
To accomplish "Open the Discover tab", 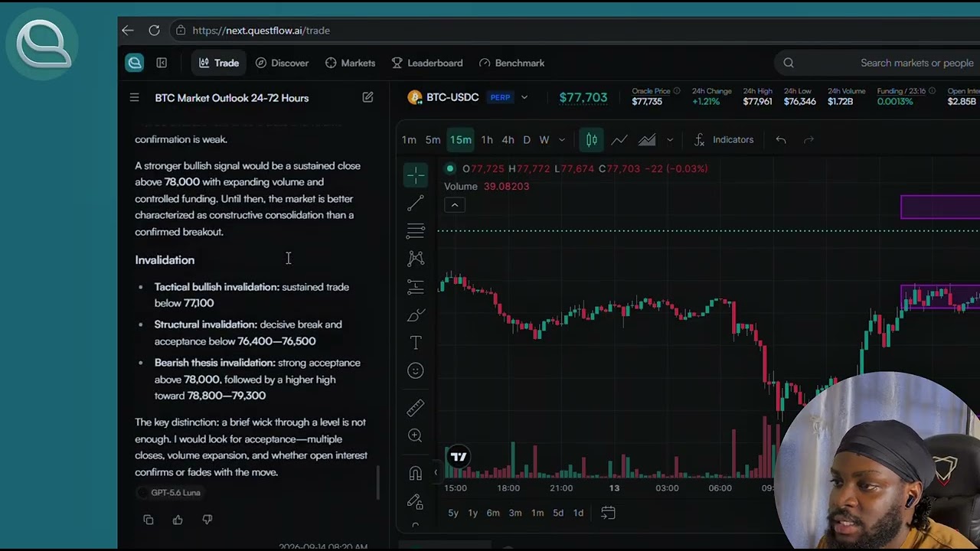I will 282,63.
